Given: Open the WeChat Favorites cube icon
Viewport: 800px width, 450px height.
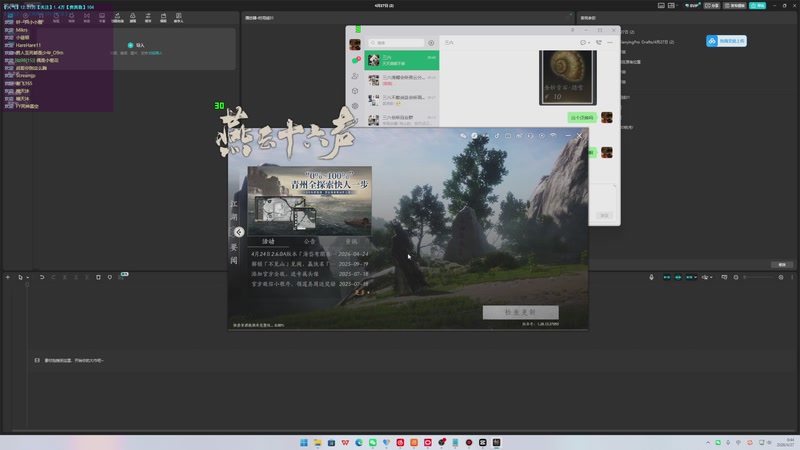Looking at the screenshot, I should tap(355, 91).
